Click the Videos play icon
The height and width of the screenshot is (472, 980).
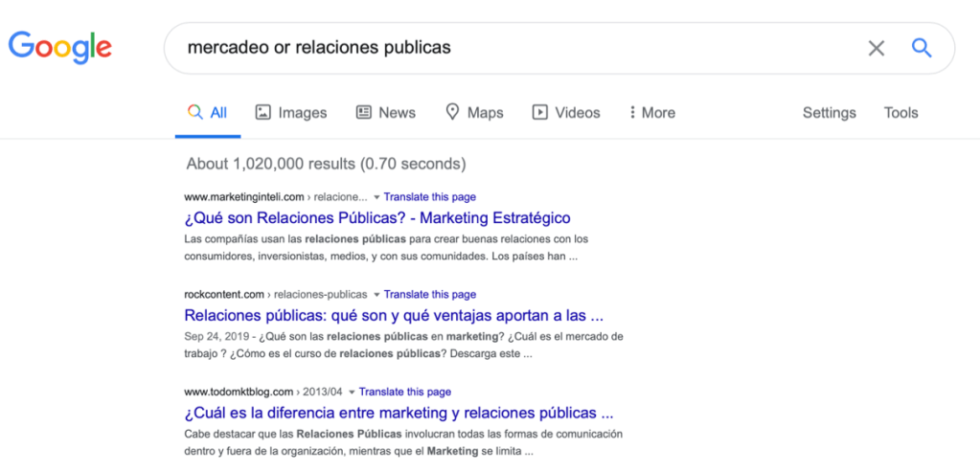540,113
